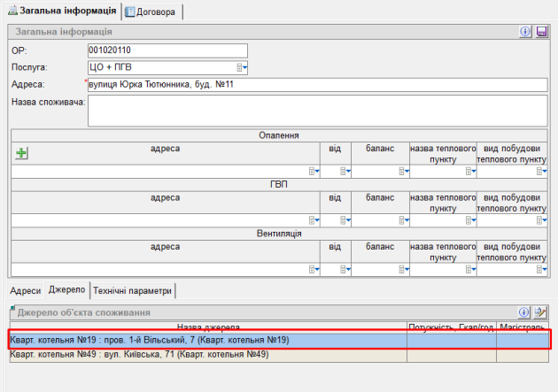Click the save icon in Загальна інформація header
The width and height of the screenshot is (558, 392).
pyautogui.click(x=541, y=32)
